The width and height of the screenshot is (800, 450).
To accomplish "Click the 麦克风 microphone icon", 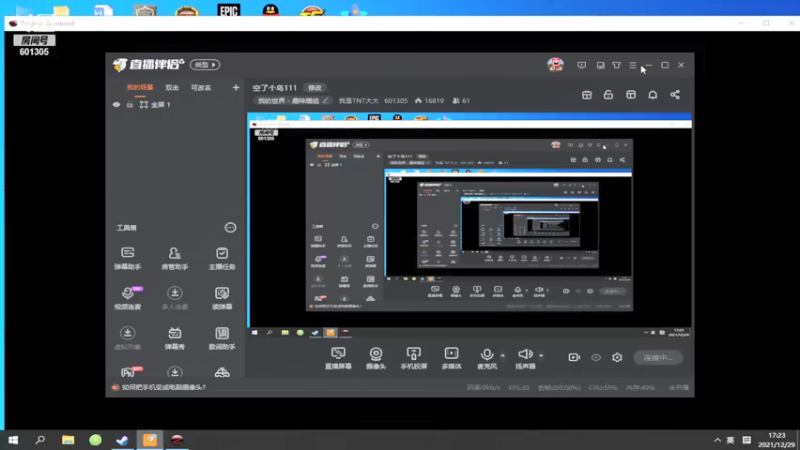I will pyautogui.click(x=487, y=354).
